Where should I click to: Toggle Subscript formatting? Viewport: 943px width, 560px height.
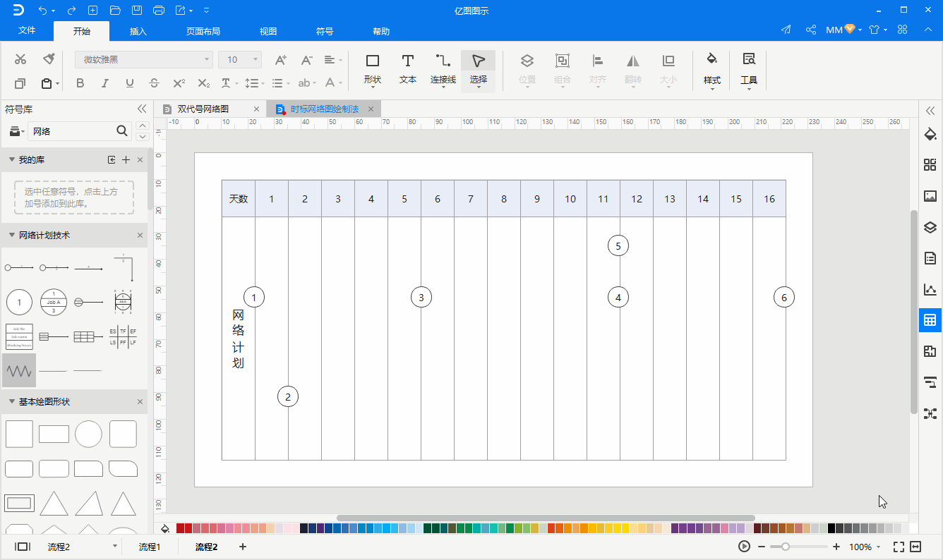coord(204,83)
